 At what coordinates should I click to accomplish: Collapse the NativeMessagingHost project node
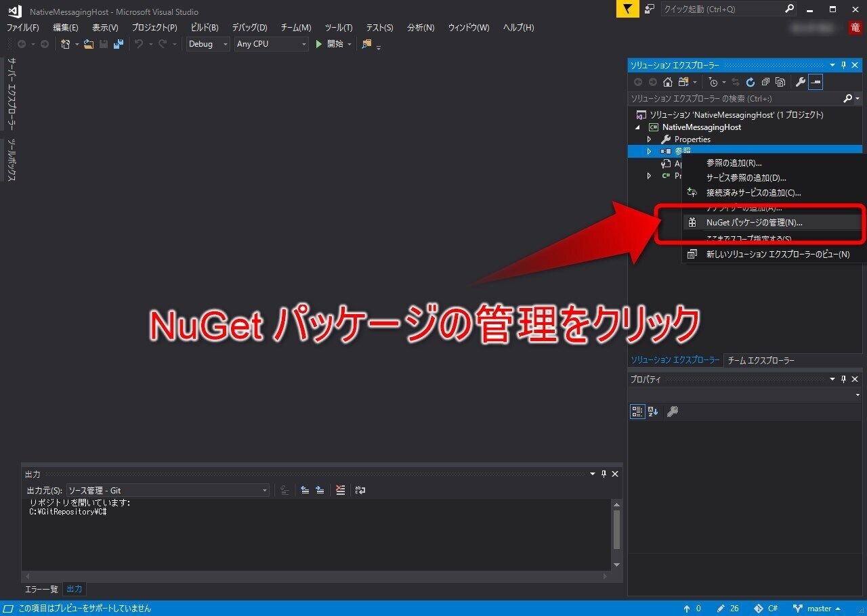[637, 127]
